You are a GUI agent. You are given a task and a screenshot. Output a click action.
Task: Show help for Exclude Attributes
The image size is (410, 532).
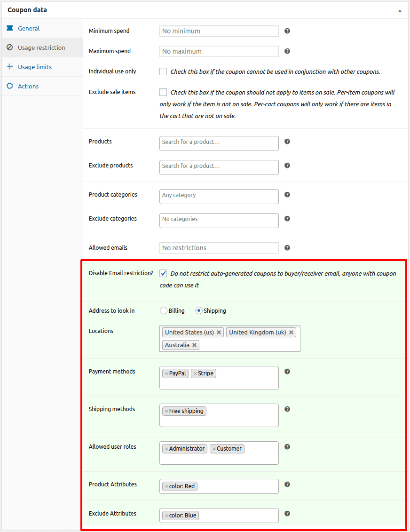287,514
